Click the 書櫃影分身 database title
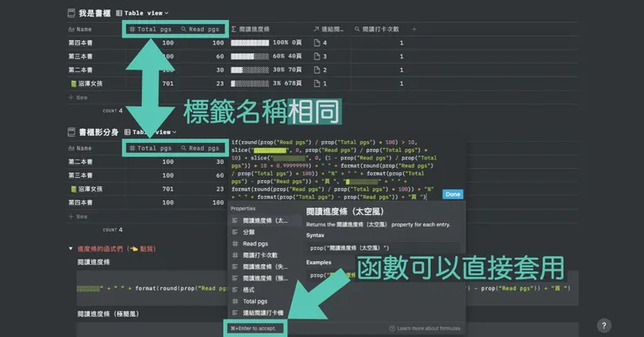 tap(98, 131)
